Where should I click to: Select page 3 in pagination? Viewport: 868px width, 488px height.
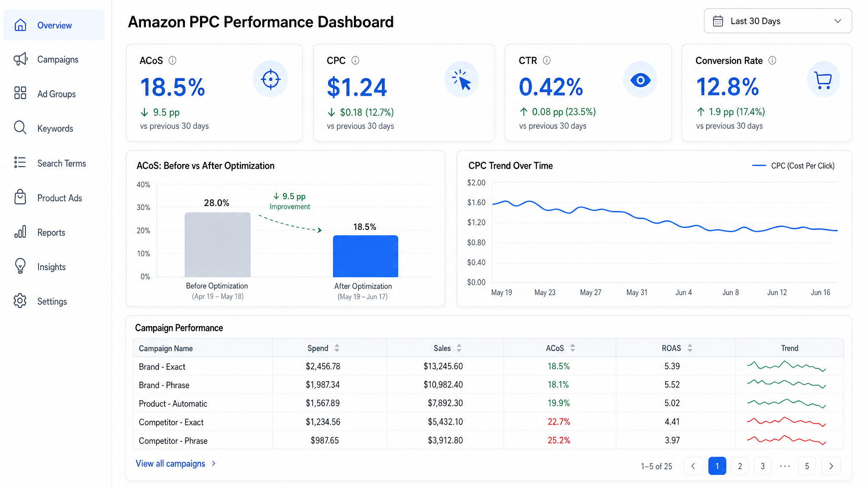(763, 466)
